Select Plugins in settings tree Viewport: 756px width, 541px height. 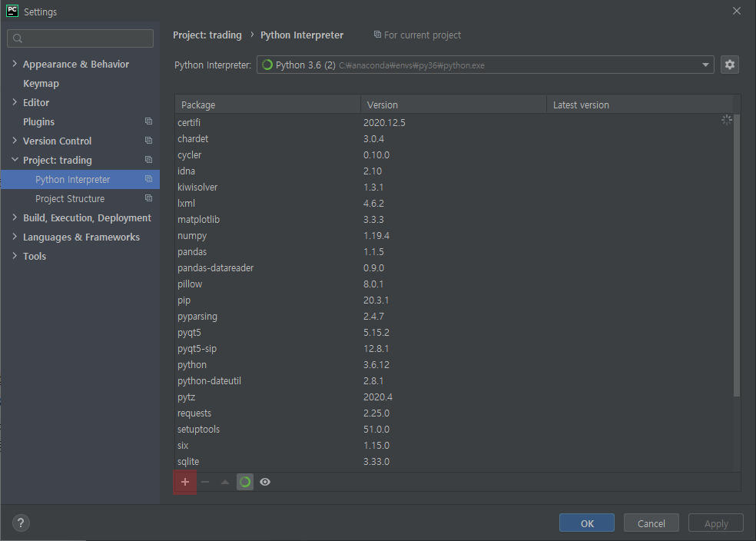coord(38,122)
